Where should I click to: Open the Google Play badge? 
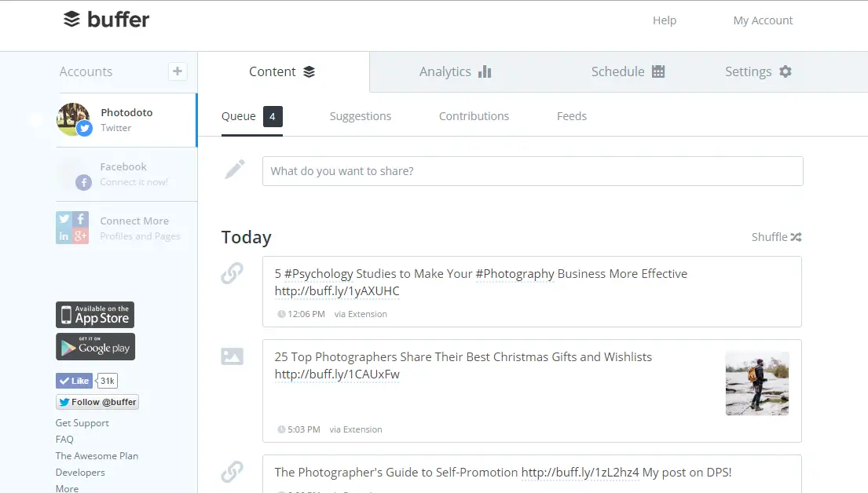(x=95, y=347)
